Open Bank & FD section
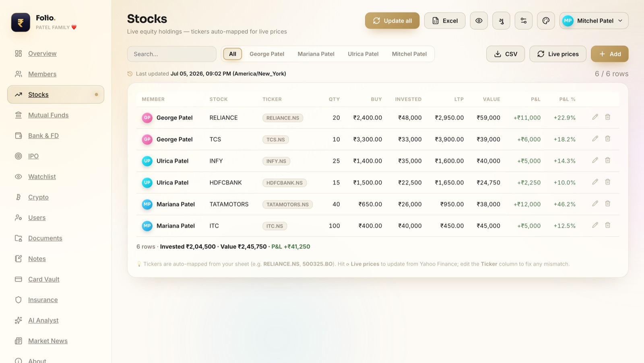Viewport: 644px width, 363px height. coord(56,135)
